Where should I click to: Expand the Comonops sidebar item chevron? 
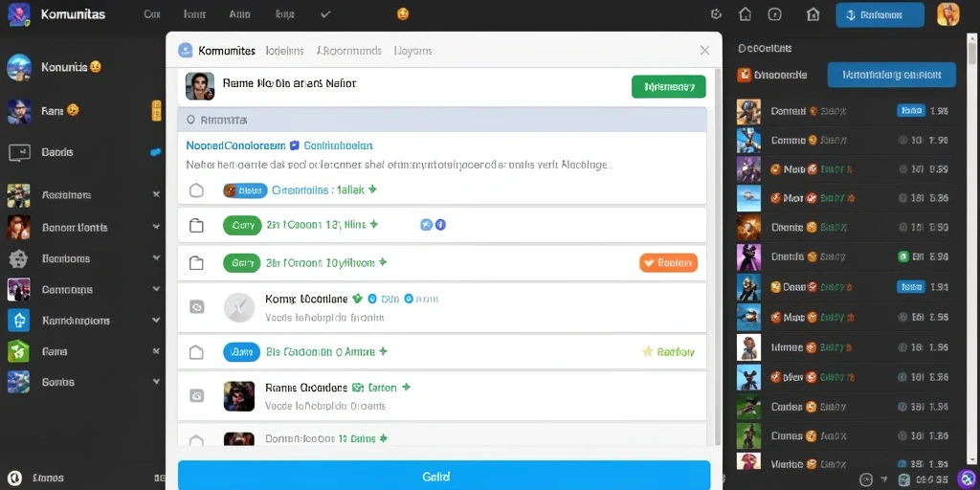(x=156, y=289)
